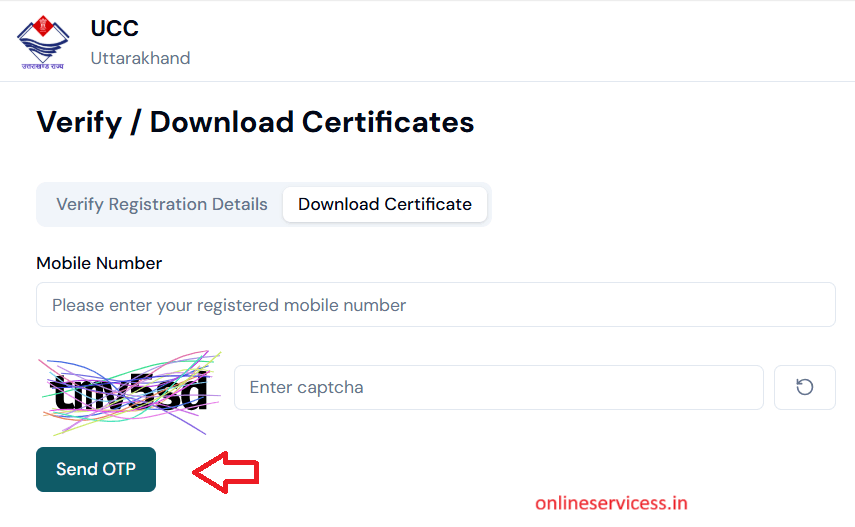Click the UCC title in the header

pyautogui.click(x=115, y=28)
